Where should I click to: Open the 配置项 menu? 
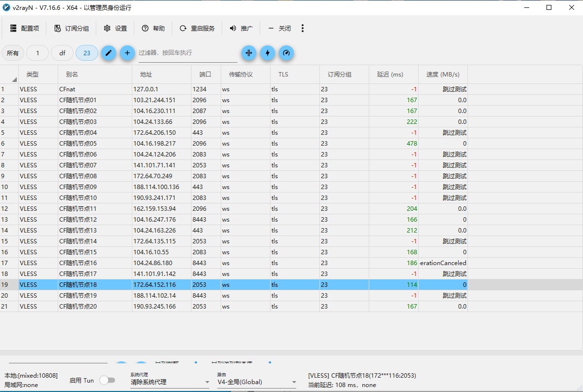pos(25,29)
